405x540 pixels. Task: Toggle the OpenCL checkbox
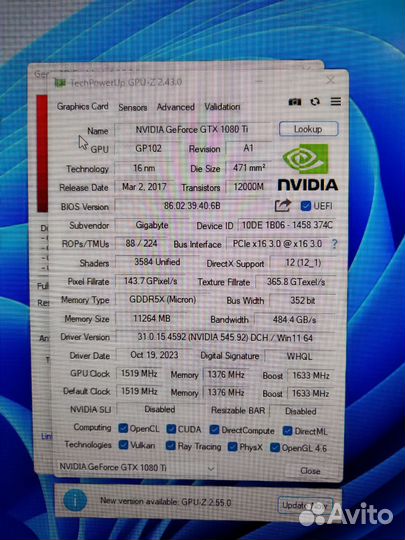click(123, 428)
